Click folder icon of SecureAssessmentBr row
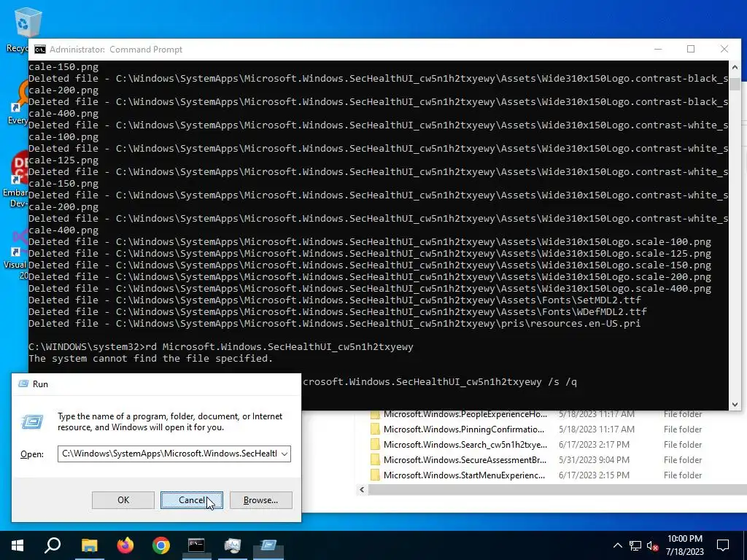This screenshot has width=747, height=560. [x=375, y=459]
